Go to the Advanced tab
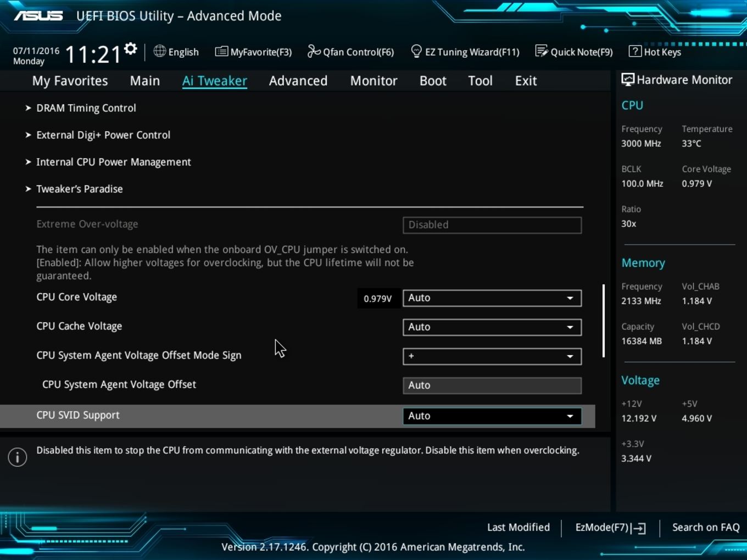747x560 pixels. click(298, 81)
